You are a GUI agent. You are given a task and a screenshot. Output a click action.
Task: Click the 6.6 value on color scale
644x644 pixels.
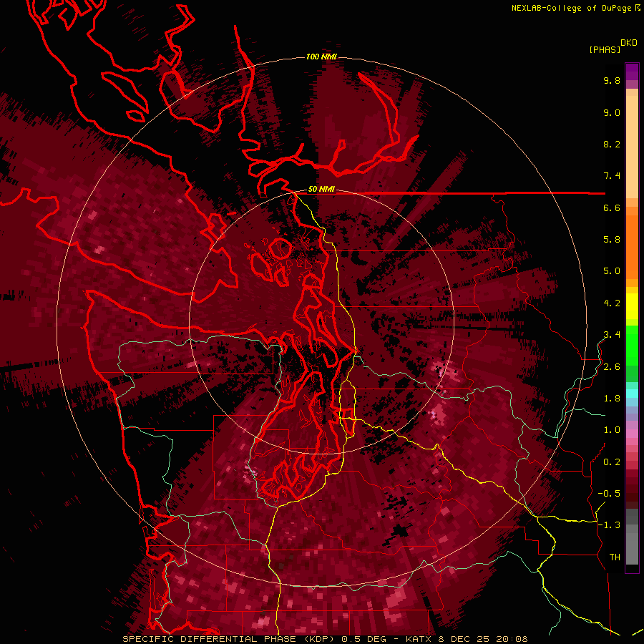[611, 208]
